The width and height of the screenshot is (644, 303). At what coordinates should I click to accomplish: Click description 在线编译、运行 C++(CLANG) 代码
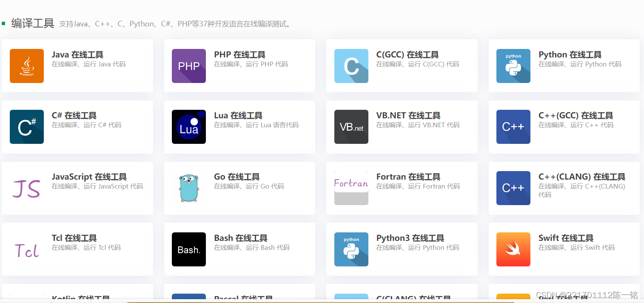point(582,190)
